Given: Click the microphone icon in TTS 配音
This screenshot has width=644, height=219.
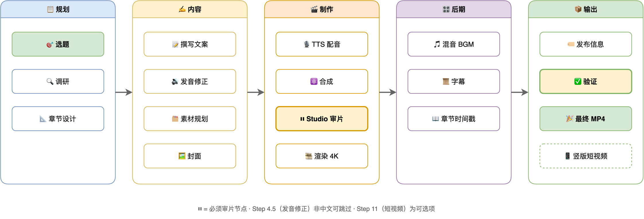Looking at the screenshot, I should coord(307,44).
